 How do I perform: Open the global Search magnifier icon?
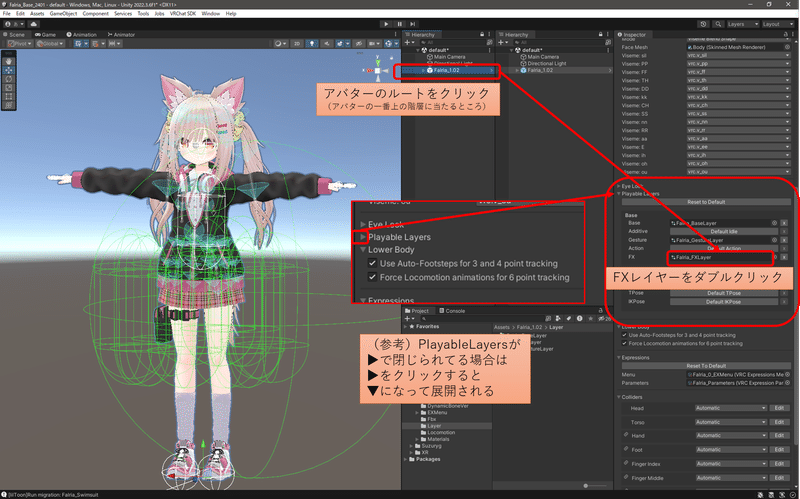[718, 24]
